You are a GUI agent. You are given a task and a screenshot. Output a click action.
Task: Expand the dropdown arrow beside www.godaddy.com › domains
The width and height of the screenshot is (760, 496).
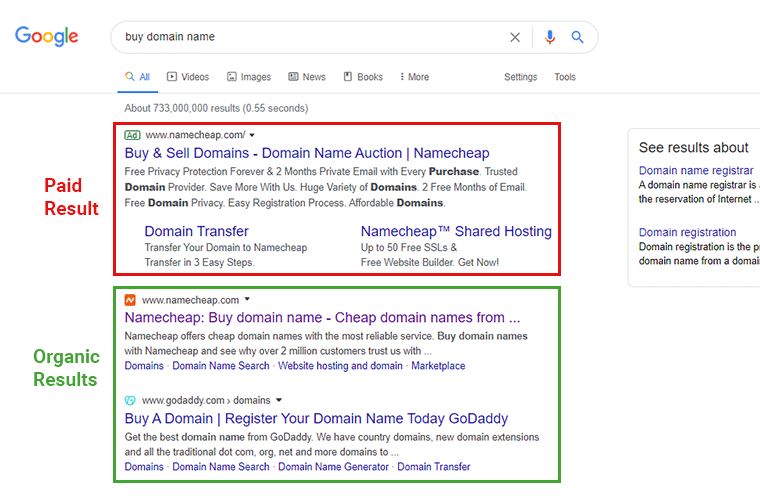click(x=279, y=400)
